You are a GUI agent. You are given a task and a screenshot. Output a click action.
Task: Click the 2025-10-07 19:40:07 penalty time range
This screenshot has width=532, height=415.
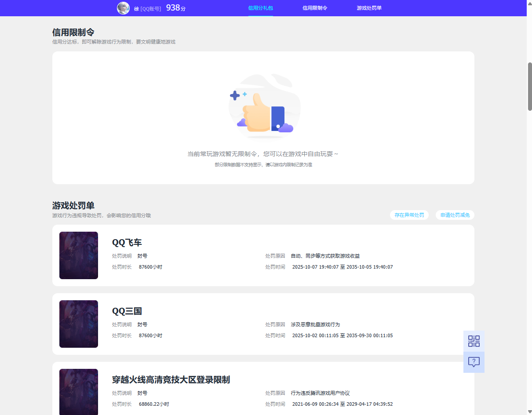pos(343,267)
